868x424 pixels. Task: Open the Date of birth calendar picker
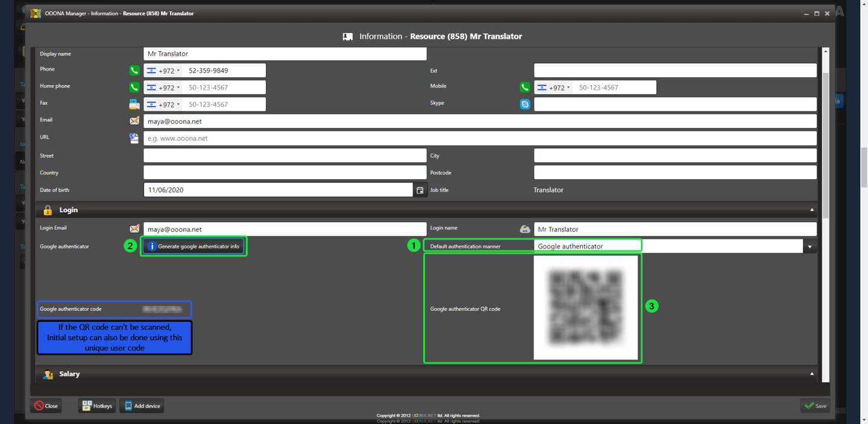420,190
